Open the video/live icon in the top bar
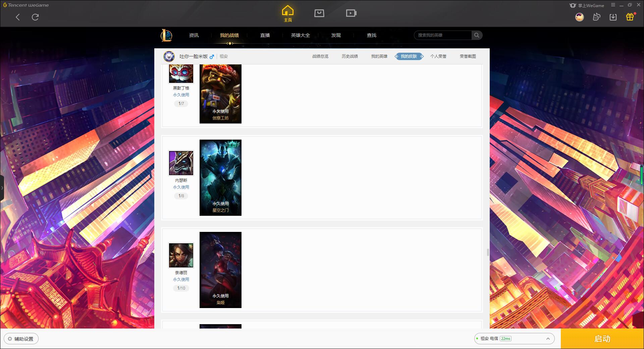 (351, 13)
